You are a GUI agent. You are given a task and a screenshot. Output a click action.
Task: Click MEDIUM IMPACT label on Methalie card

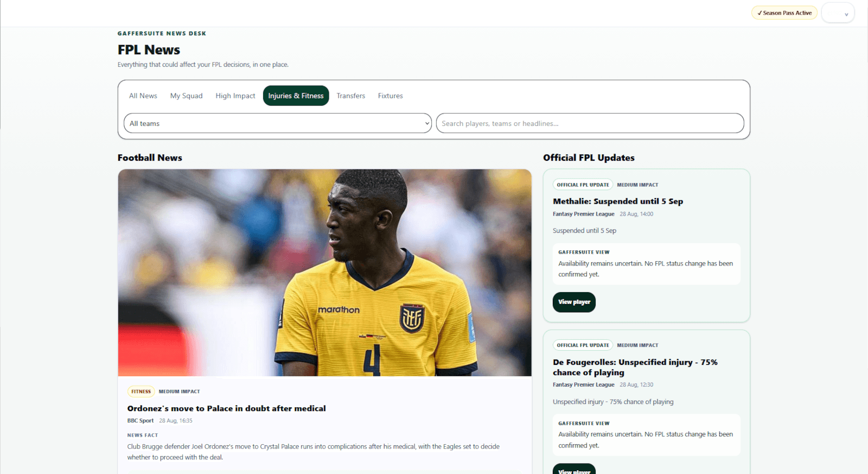coord(637,185)
